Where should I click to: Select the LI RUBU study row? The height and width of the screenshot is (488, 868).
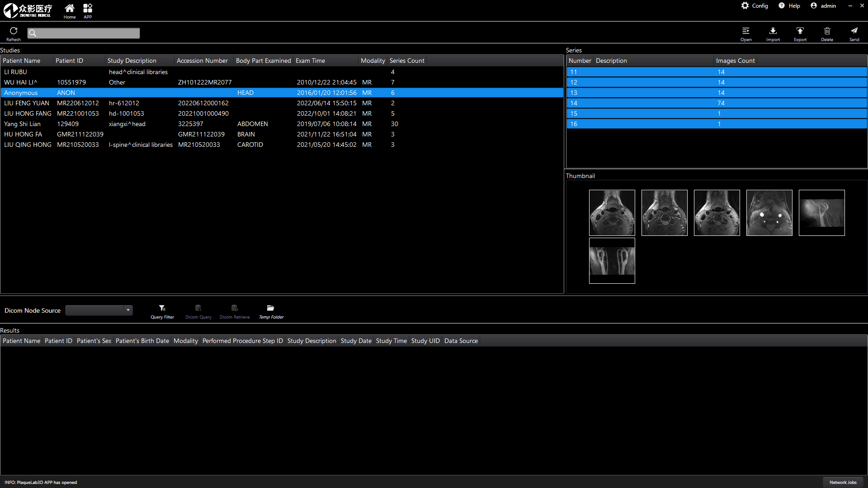point(282,72)
